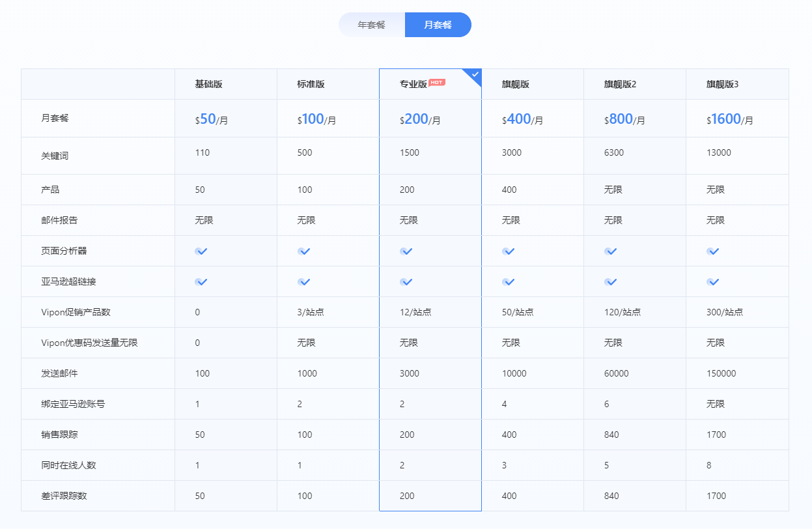The height and width of the screenshot is (529, 812).
Task: Click the HOT badge beside 专业版
Action: click(437, 82)
